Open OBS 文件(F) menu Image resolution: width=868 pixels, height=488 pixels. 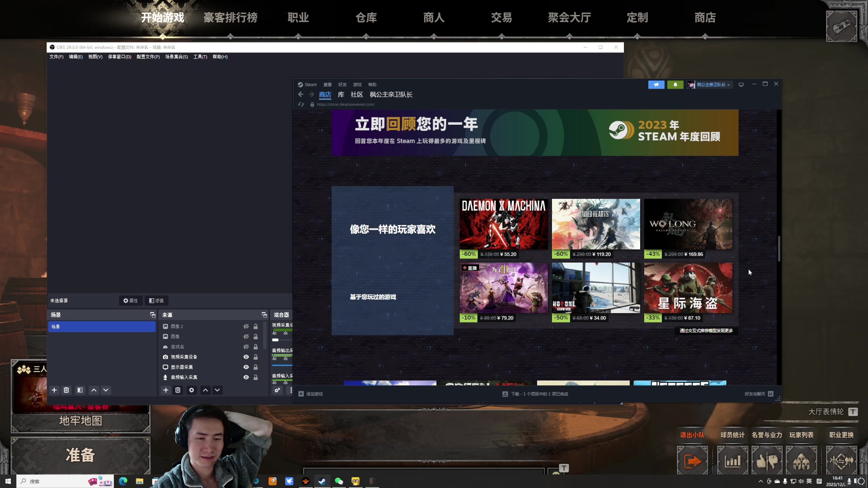tap(57, 57)
